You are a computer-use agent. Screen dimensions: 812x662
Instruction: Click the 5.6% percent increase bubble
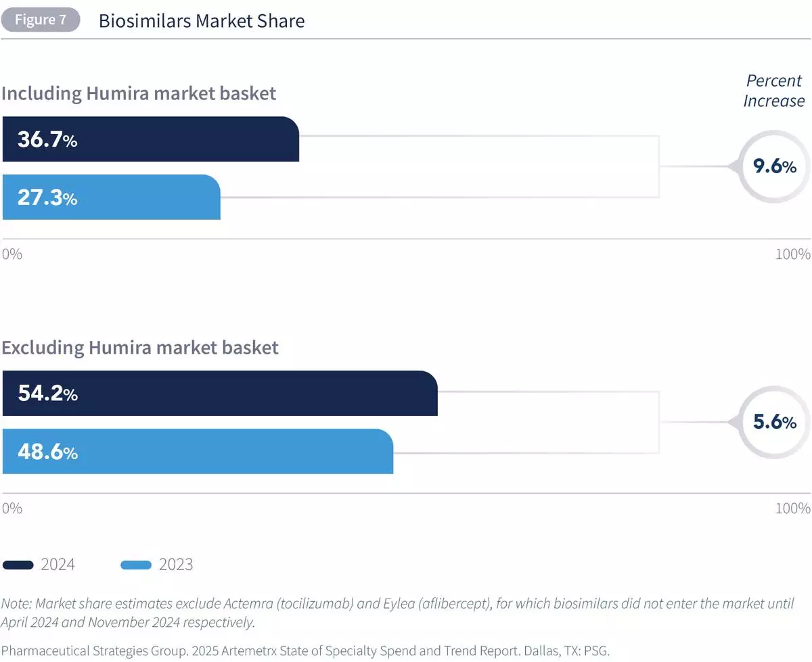774,422
